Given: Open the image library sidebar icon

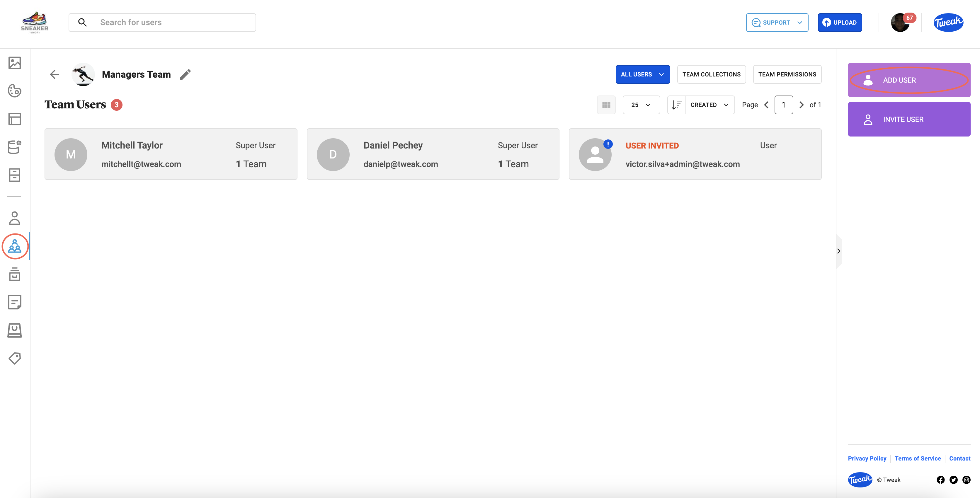Looking at the screenshot, I should click(14, 63).
